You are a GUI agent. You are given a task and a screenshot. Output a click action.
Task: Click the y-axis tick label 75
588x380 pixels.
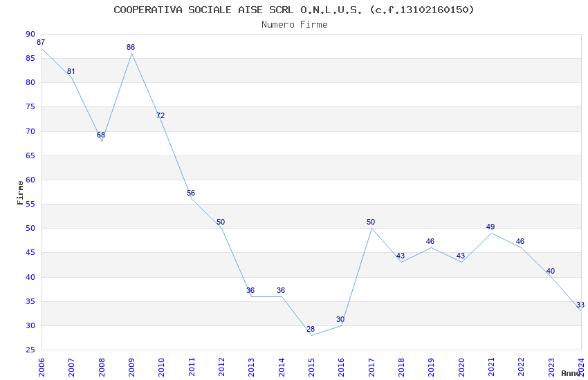pos(30,106)
